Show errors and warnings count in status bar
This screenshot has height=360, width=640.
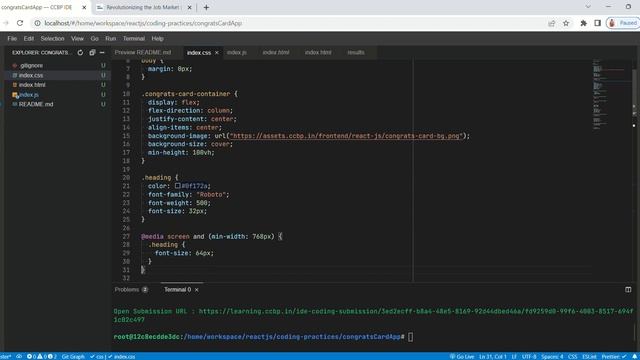coord(42,356)
